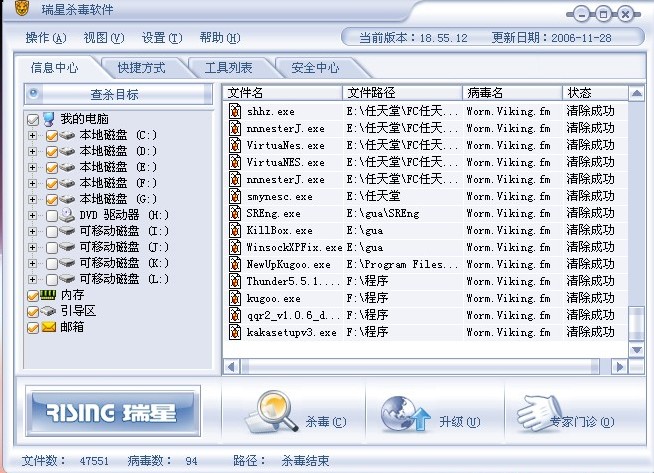The height and width of the screenshot is (473, 654).
Task: Expand the 本地磁盘 (C:) tree node
Action: [32, 136]
